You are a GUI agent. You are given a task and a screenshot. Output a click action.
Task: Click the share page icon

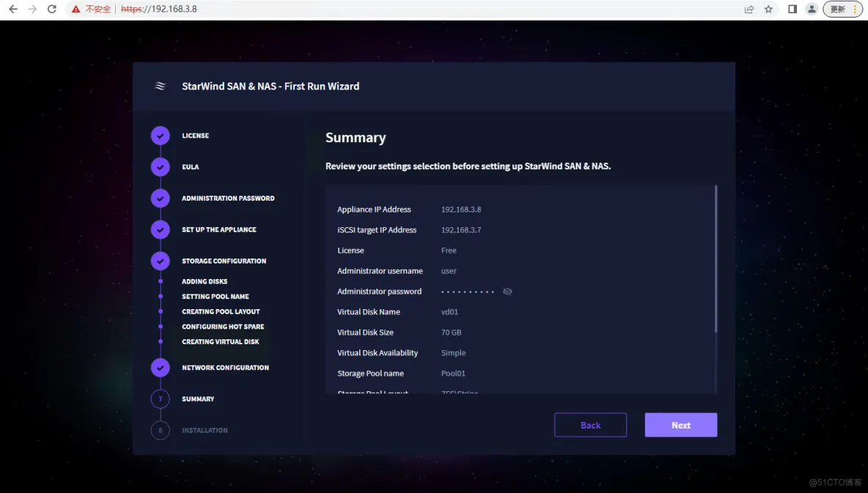point(749,9)
